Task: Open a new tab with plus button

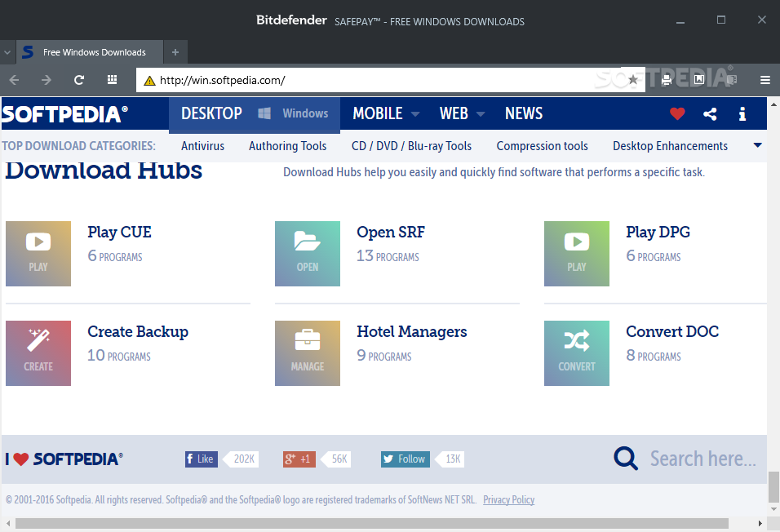Action: [x=175, y=52]
